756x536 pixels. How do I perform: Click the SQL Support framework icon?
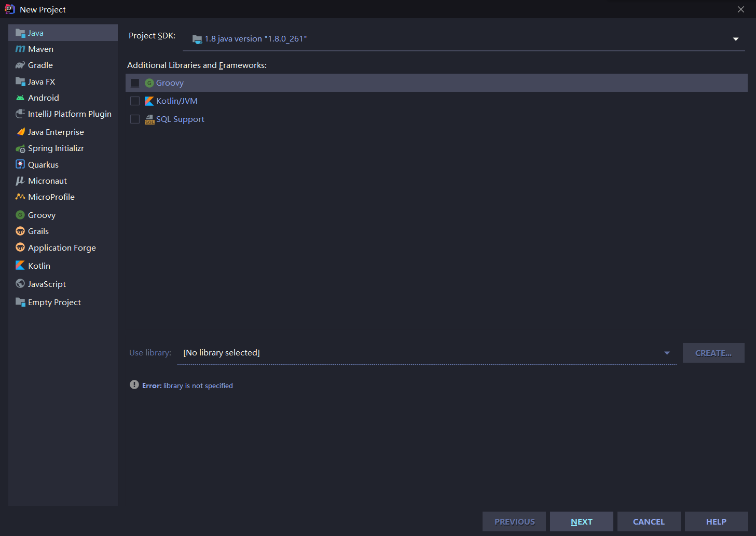(149, 119)
